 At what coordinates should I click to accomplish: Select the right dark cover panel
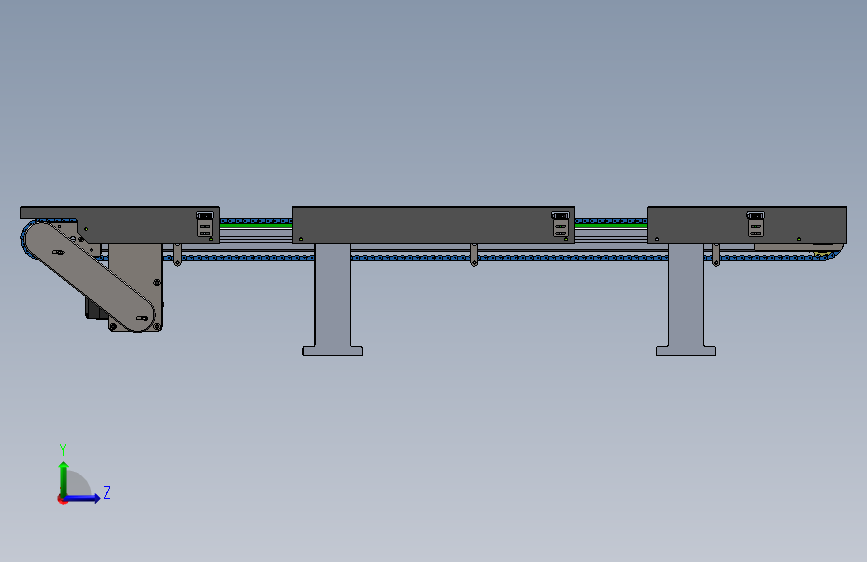pos(747,225)
